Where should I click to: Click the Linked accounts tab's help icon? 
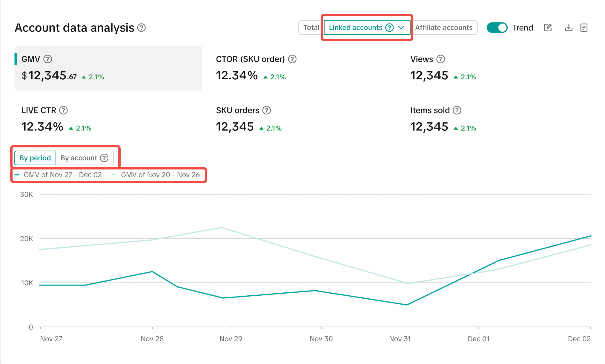[389, 28]
